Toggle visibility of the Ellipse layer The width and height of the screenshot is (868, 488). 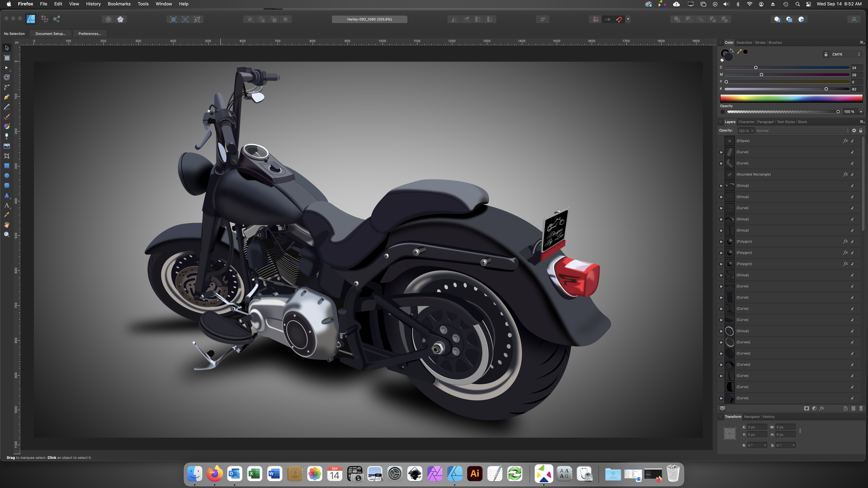point(852,141)
